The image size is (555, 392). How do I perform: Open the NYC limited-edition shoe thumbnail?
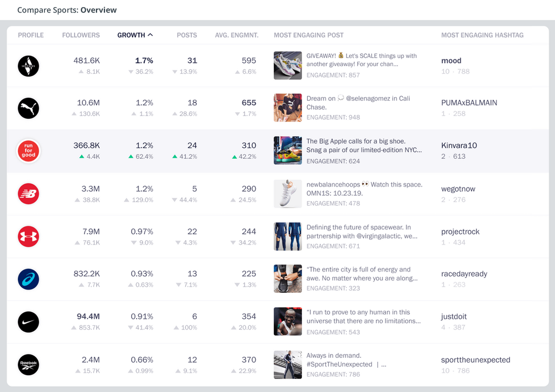tap(288, 151)
